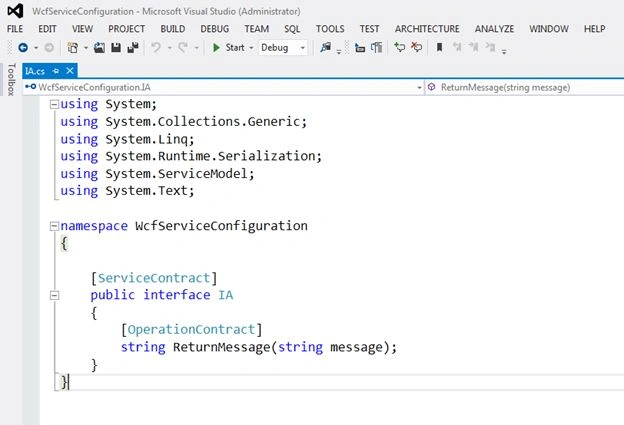Click the interface name IA in code
The image size is (624, 425).
point(226,295)
